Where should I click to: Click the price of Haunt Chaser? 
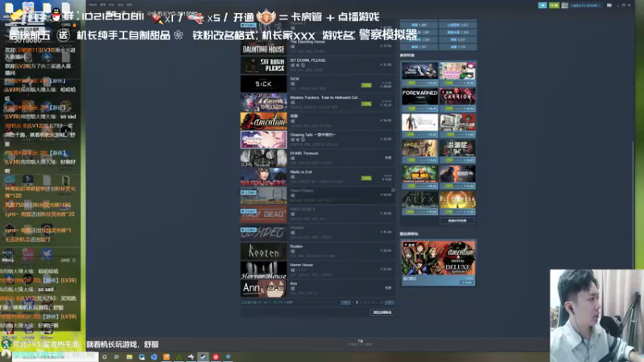(386, 195)
